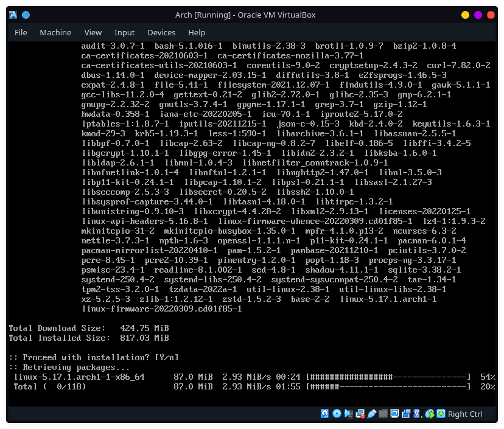
Task: Pin window with blue circle title icon
Action: tap(26, 15)
